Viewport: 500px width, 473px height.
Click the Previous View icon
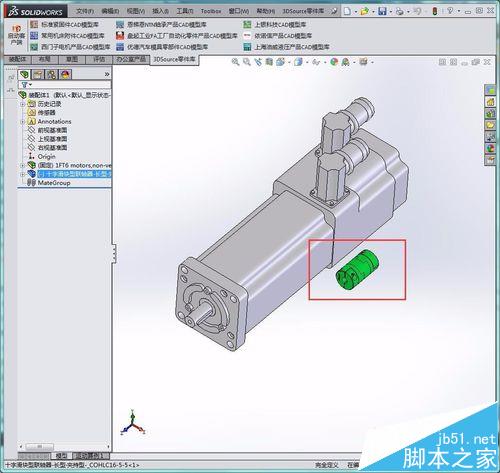click(x=258, y=62)
